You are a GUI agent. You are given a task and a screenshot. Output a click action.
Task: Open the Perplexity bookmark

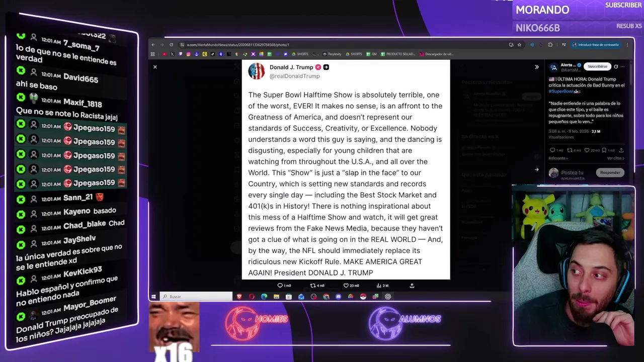332,54
